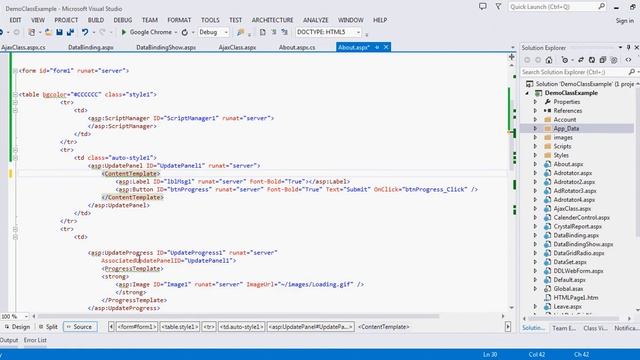Click the Pending Changes Filter clock icon

(x=565, y=60)
